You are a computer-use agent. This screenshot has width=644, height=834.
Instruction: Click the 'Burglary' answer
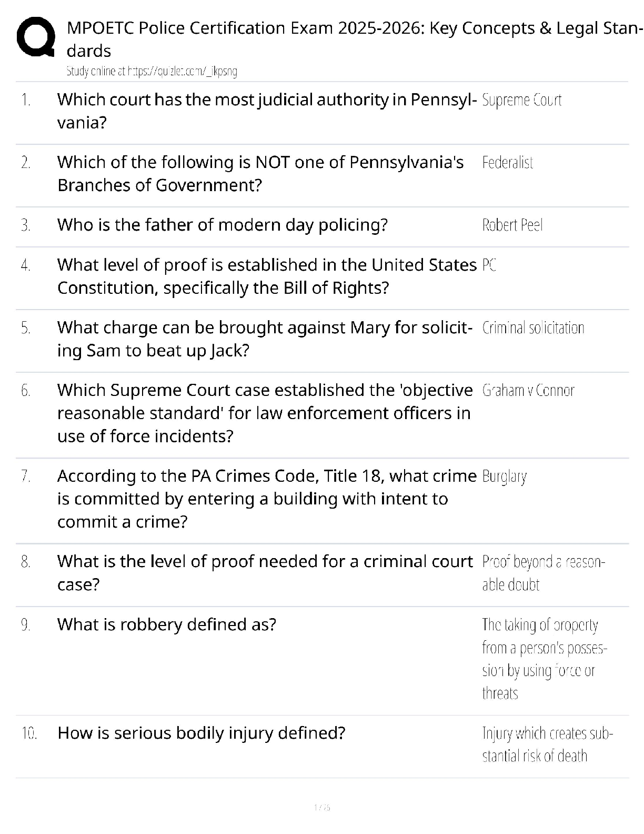tap(504, 476)
